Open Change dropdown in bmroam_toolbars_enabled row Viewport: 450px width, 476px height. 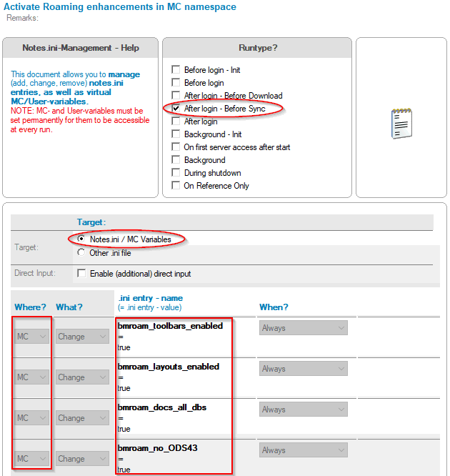(82, 337)
